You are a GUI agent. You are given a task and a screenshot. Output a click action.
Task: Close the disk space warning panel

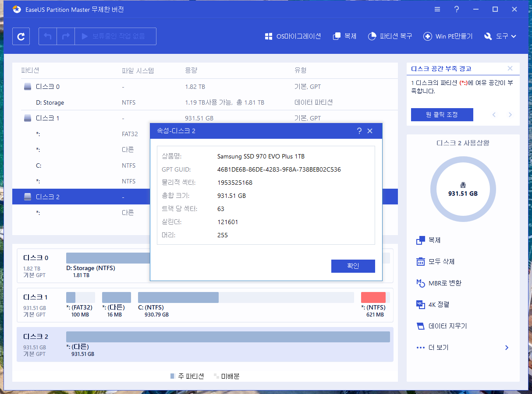(x=510, y=68)
